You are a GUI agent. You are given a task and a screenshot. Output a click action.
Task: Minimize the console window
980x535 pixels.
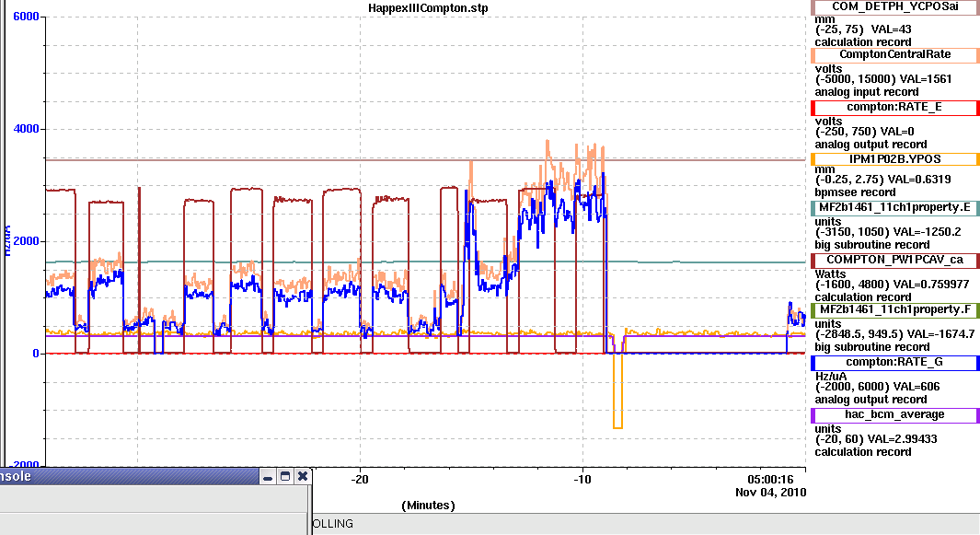[268, 476]
